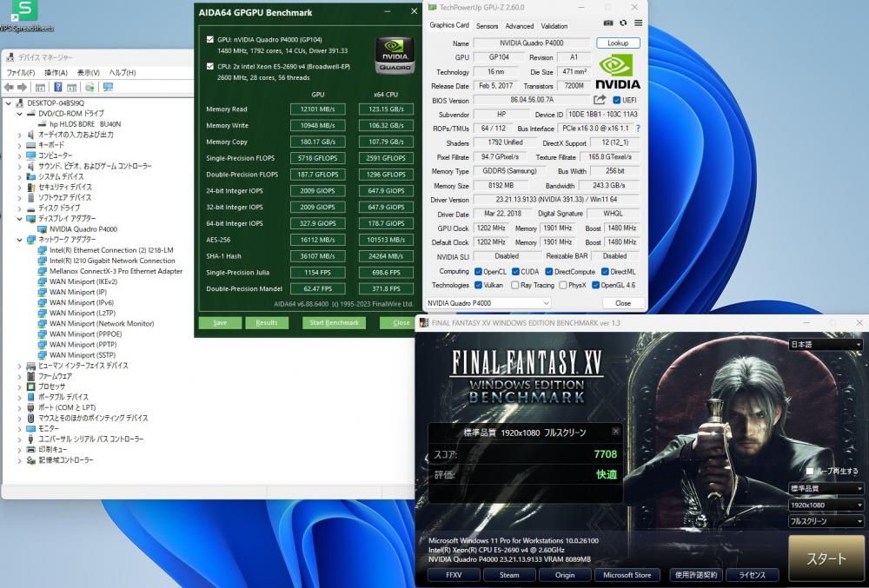
Task: Collapse the DVD/CD-ROM ドライブ node
Action: click(x=19, y=114)
